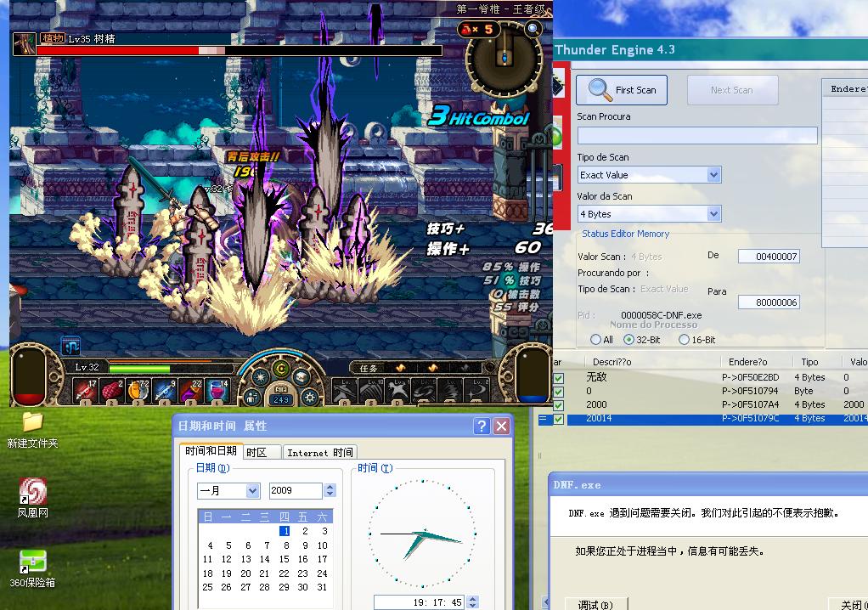Open the 凤凰网 desktop shortcut

click(x=32, y=498)
